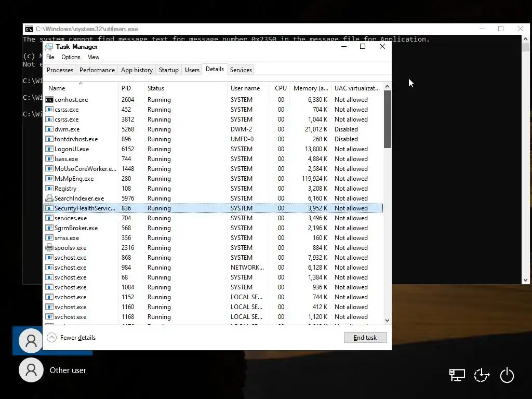Click the Task Manager title bar icon
Screen dimensions: 532x399
pyautogui.click(x=49, y=47)
